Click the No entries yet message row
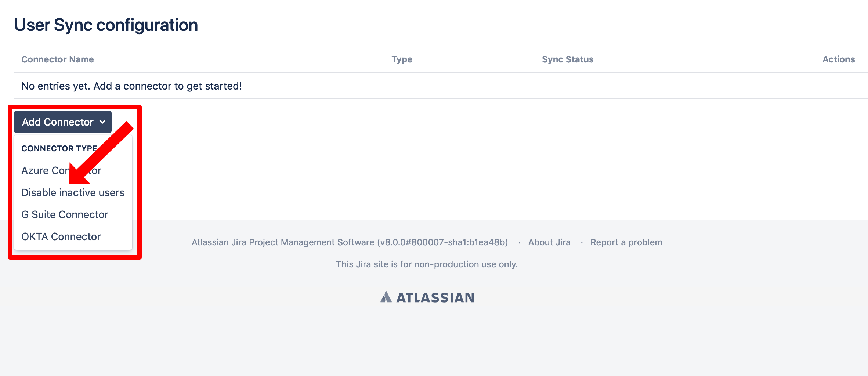This screenshot has width=868, height=376. tap(131, 86)
